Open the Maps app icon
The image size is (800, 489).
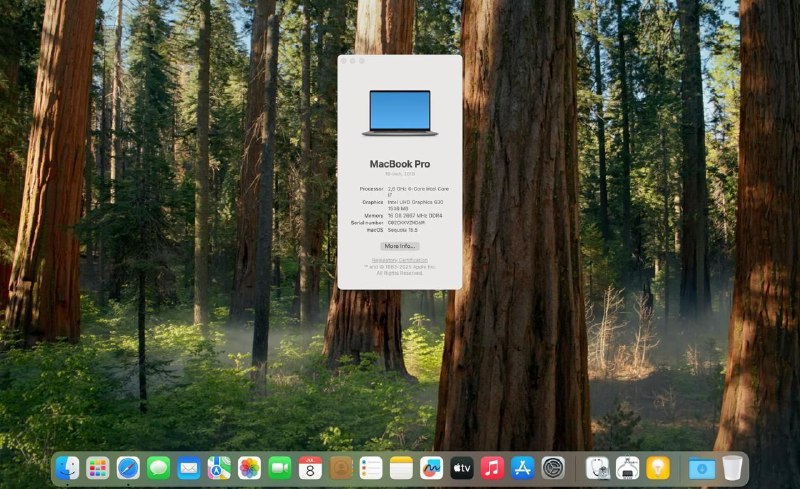219,468
